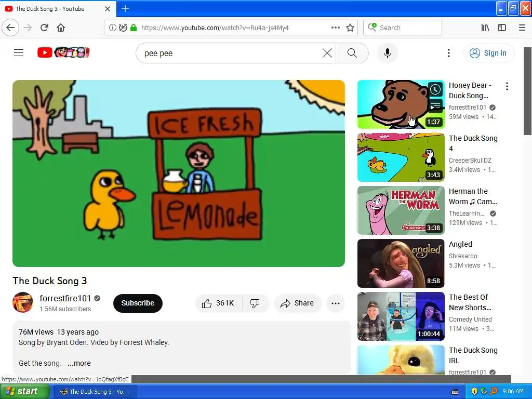
Task: Share the video
Action: coord(297,303)
